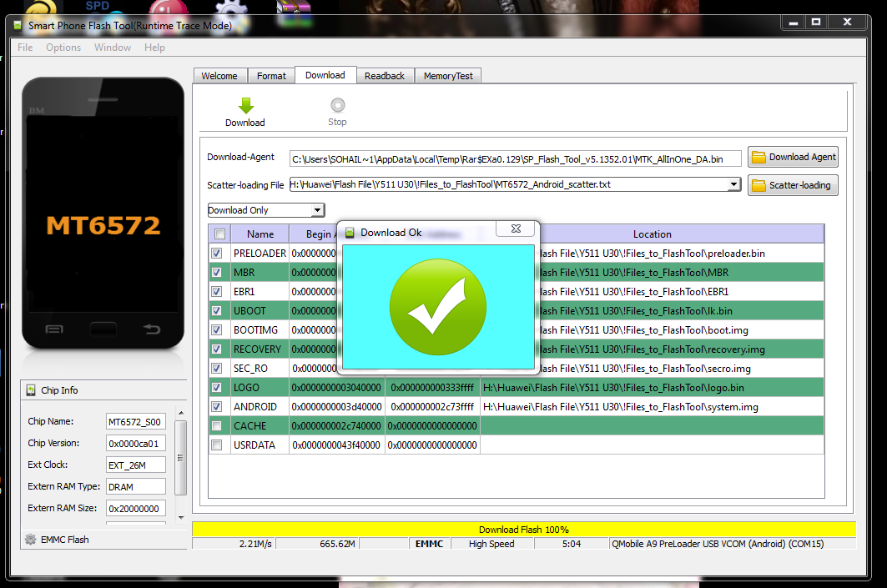Click Chip Info scrollbar up arrow
887x588 pixels.
(x=181, y=413)
